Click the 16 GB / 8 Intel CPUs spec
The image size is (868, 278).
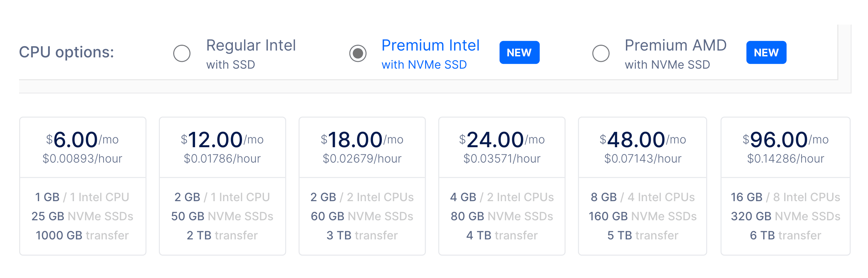tap(785, 197)
